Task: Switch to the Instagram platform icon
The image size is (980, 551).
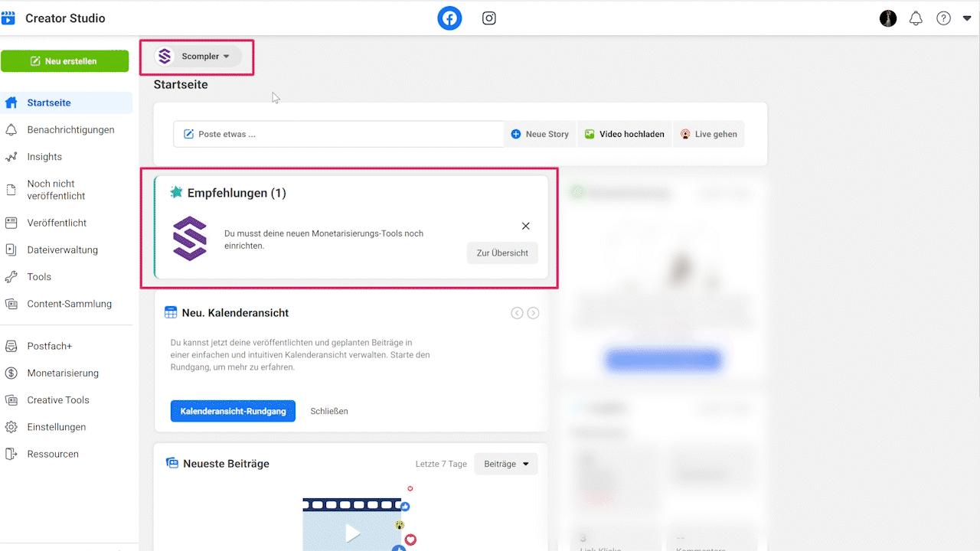Action: point(489,18)
